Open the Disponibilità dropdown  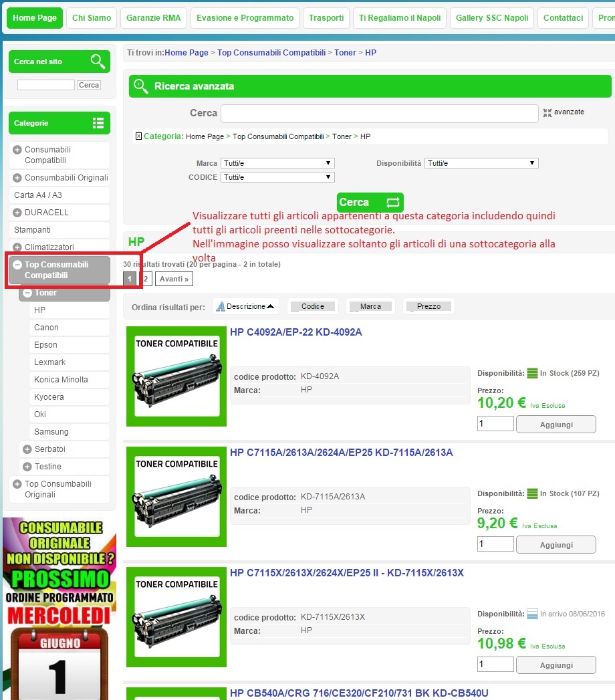click(x=481, y=163)
